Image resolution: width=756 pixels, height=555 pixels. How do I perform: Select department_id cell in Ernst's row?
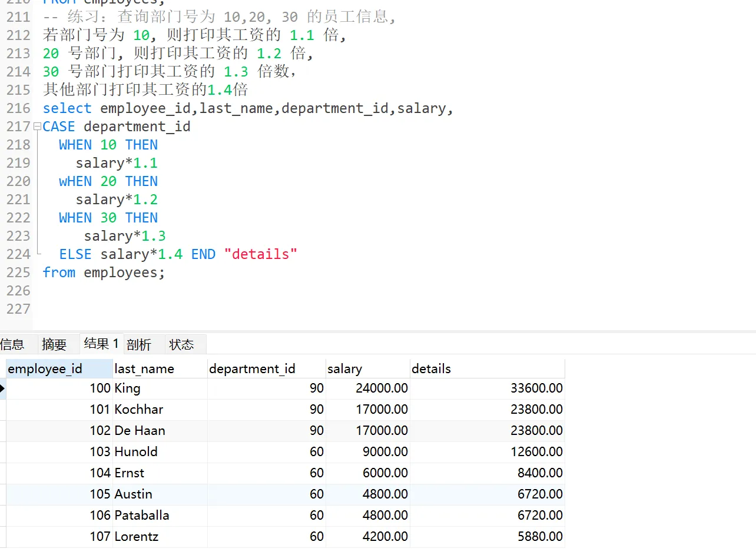(267, 473)
